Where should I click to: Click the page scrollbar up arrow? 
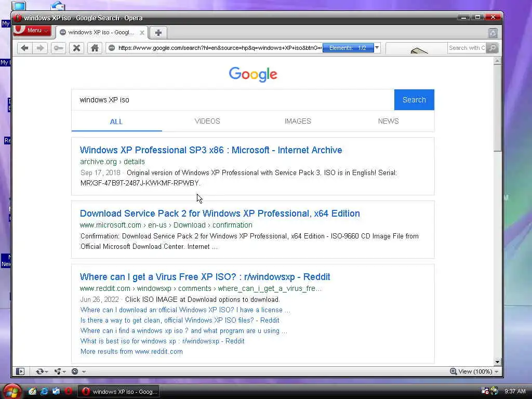click(497, 61)
